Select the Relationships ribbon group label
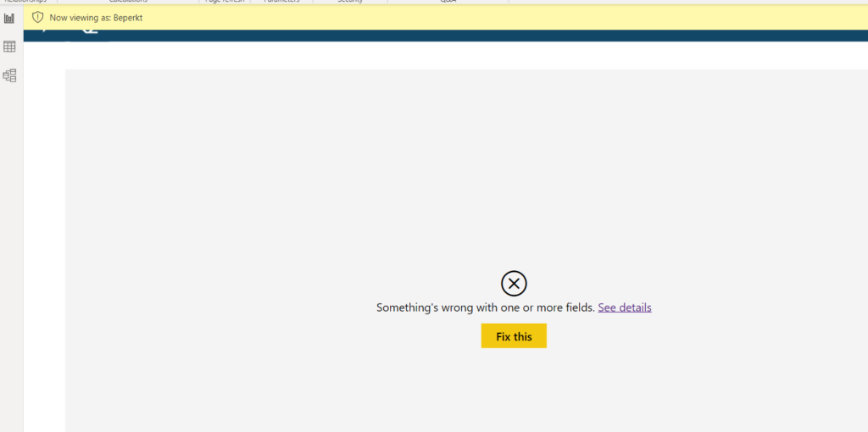The width and height of the screenshot is (868, 432). click(x=25, y=2)
